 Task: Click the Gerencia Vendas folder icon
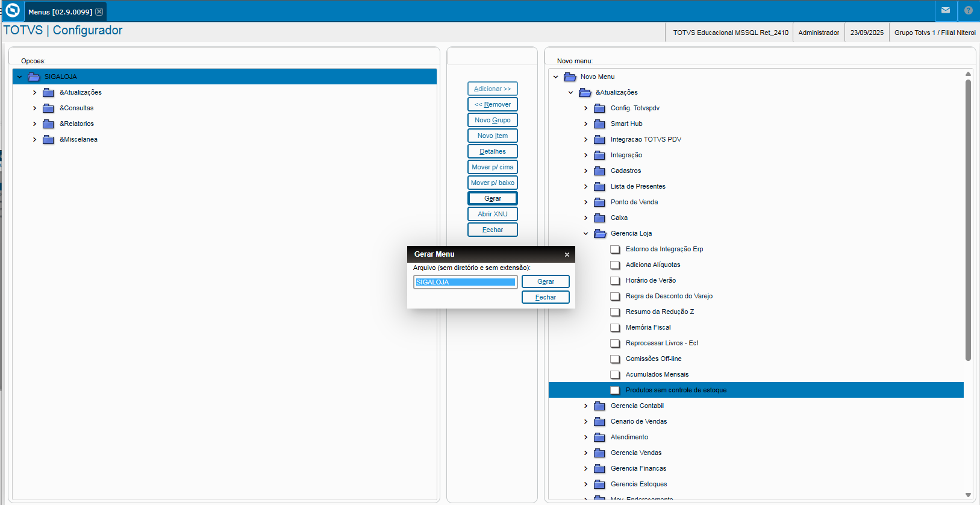click(600, 453)
